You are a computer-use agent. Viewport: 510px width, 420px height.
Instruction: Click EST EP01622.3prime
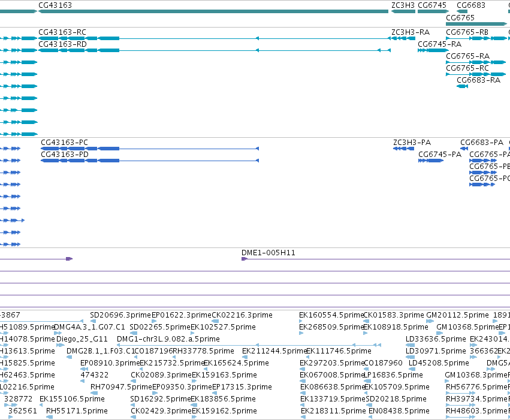[182, 315]
